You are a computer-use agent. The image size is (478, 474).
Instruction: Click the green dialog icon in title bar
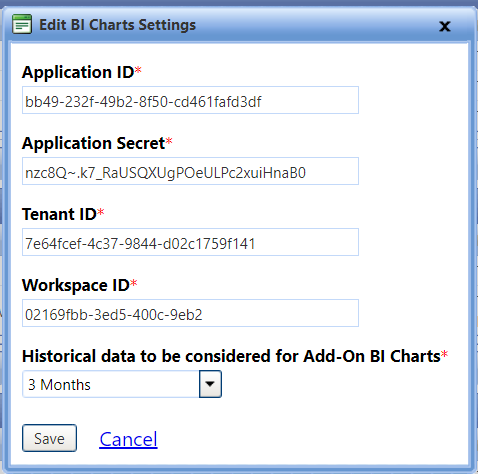coord(22,24)
